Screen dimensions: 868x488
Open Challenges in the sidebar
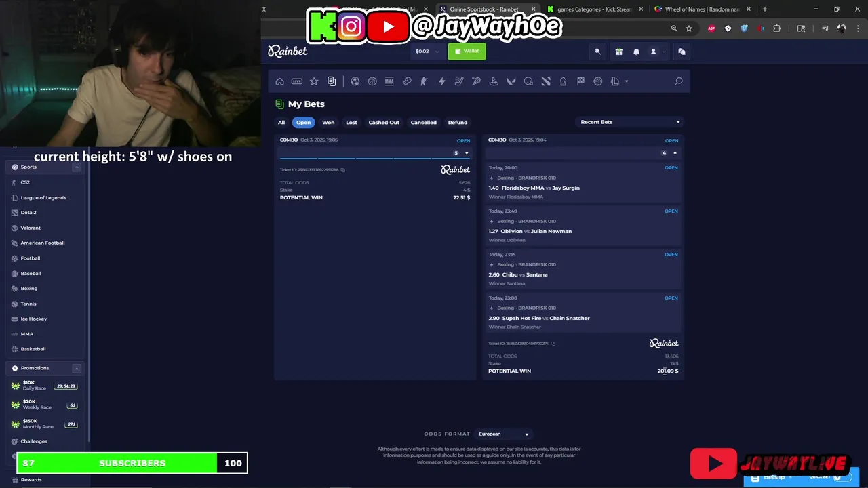coord(33,441)
